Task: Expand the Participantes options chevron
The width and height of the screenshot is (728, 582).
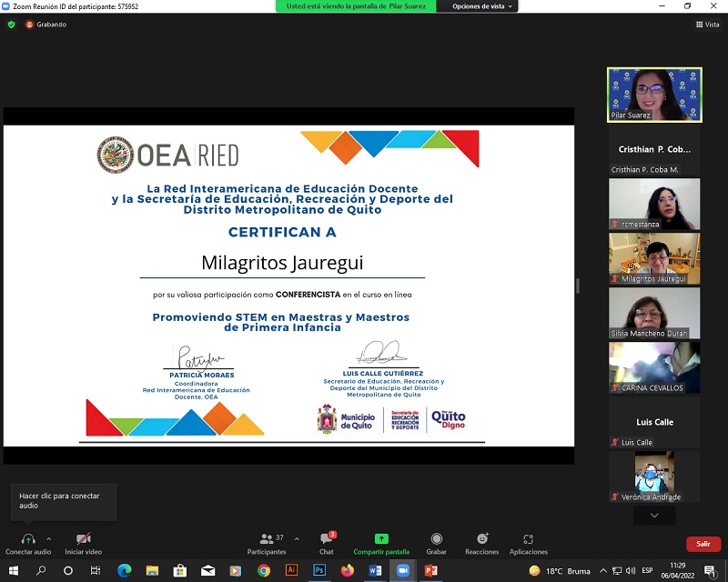Action: (297, 539)
